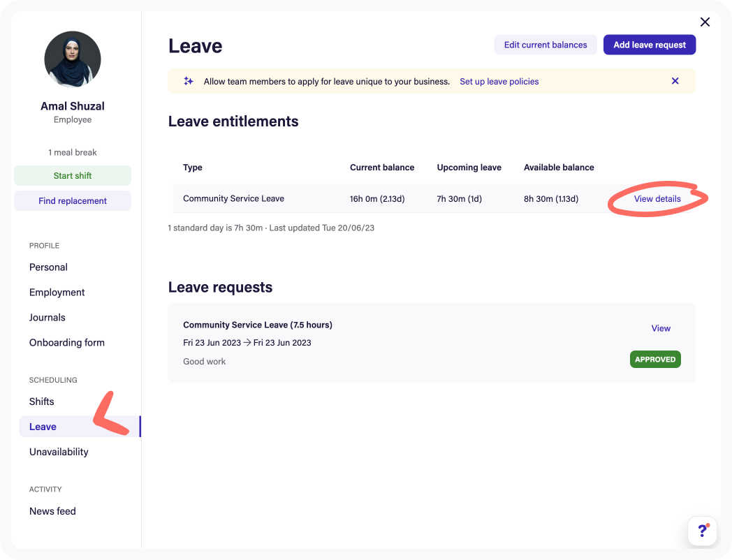The height and width of the screenshot is (560, 732).
Task: Select Onboarding form menu item
Action: coord(67,343)
